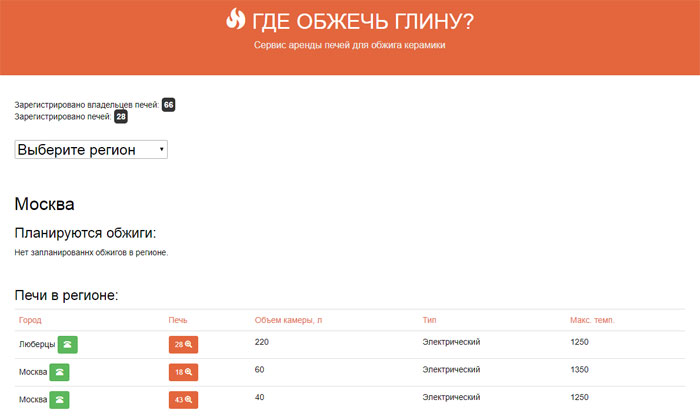
Task: Show phone for the 60-liter Москва kiln
Action: [x=60, y=372]
